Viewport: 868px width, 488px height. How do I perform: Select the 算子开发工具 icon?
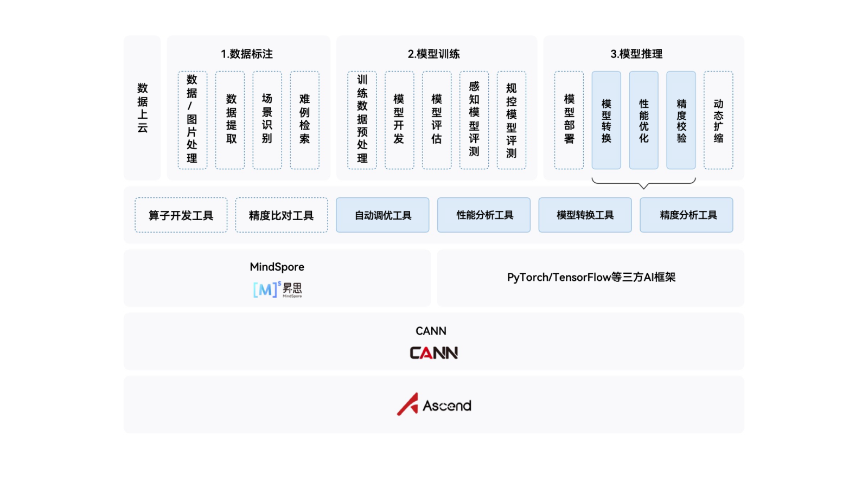point(181,215)
